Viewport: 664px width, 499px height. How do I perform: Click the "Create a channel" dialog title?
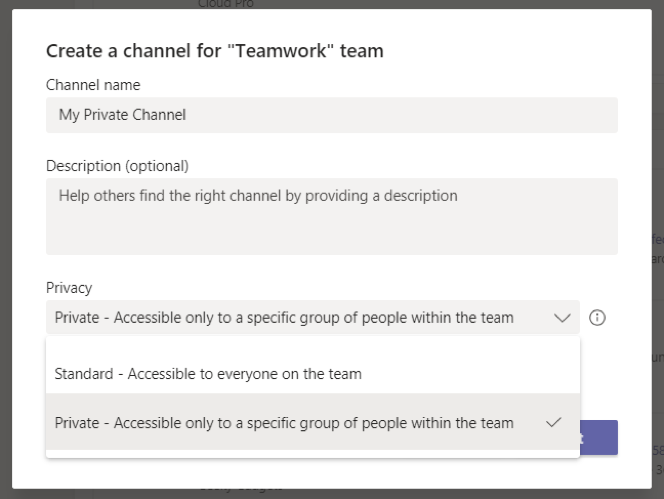click(x=215, y=50)
